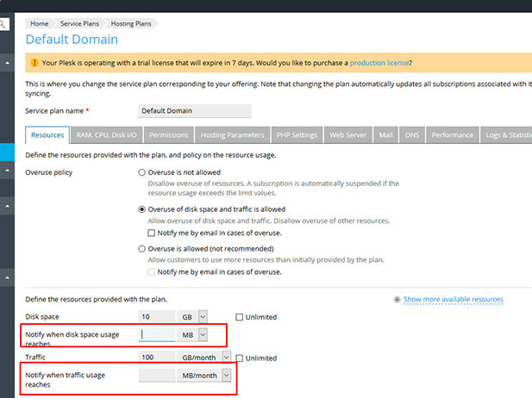Go to the Permissions tab
This screenshot has height=398, width=532.
[168, 135]
